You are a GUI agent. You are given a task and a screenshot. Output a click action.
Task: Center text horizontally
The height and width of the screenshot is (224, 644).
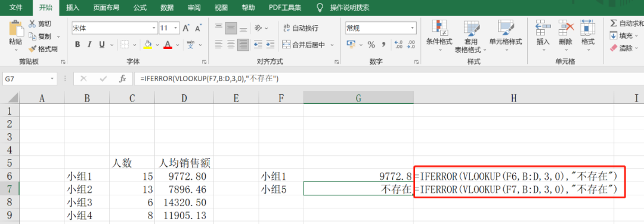[x=231, y=44]
